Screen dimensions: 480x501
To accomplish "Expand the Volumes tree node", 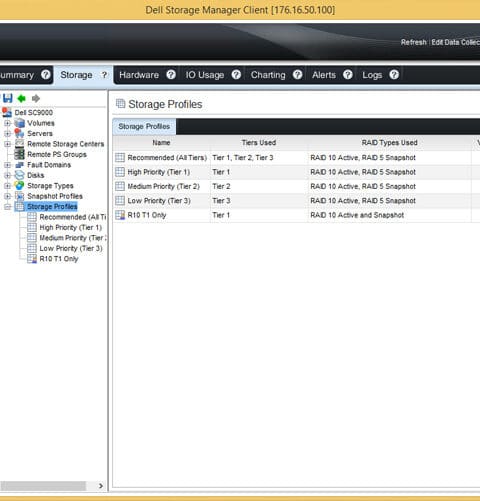I will [7, 123].
